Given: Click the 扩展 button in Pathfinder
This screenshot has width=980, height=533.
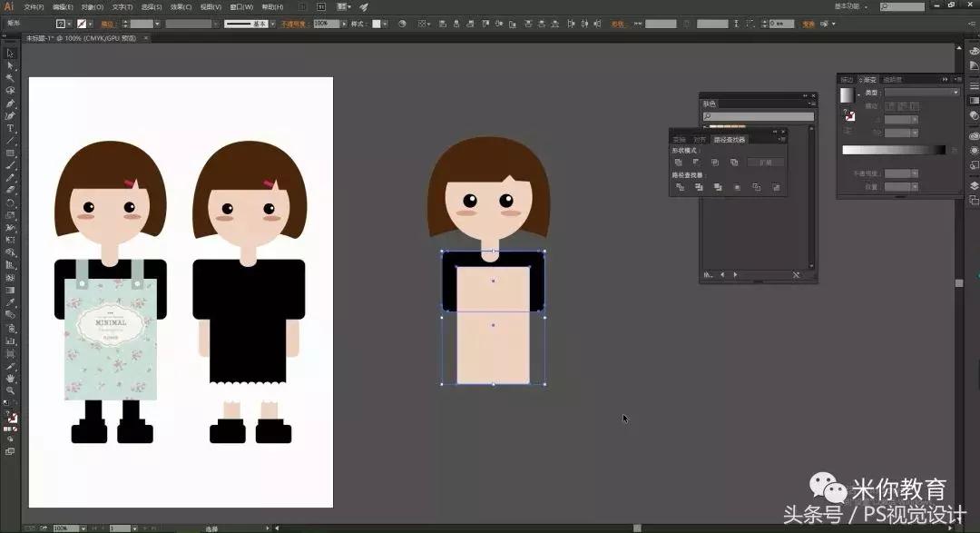Looking at the screenshot, I should [765, 163].
